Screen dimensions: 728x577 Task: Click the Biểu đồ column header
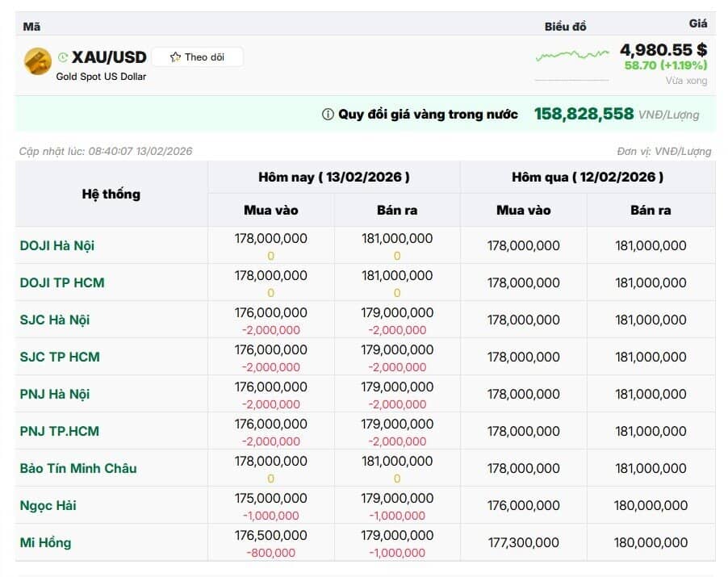pos(565,27)
